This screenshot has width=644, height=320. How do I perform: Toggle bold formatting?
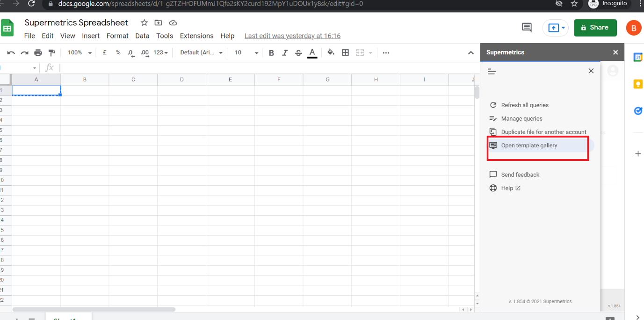pos(271,53)
